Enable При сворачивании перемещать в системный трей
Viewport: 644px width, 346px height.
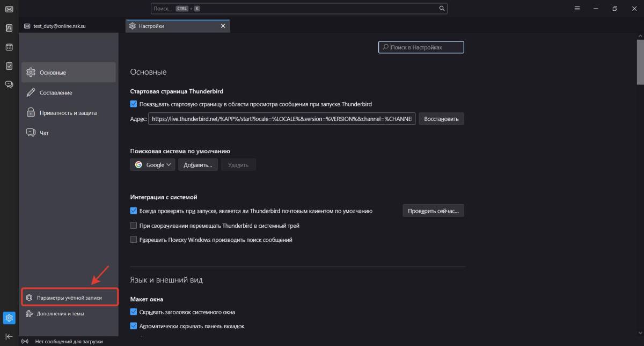point(134,226)
